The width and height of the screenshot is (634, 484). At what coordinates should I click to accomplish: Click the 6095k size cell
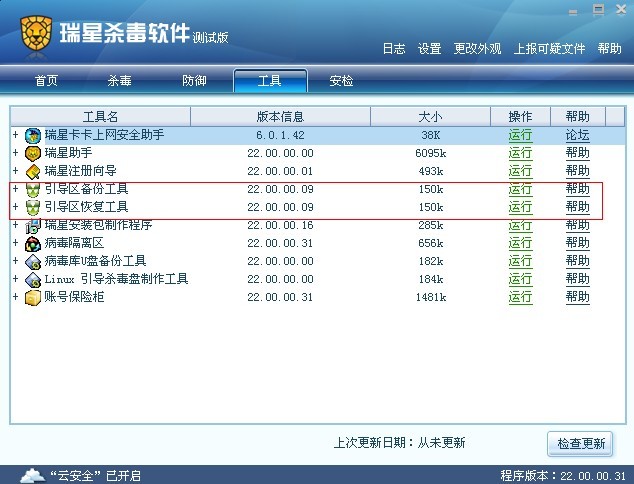(431, 153)
